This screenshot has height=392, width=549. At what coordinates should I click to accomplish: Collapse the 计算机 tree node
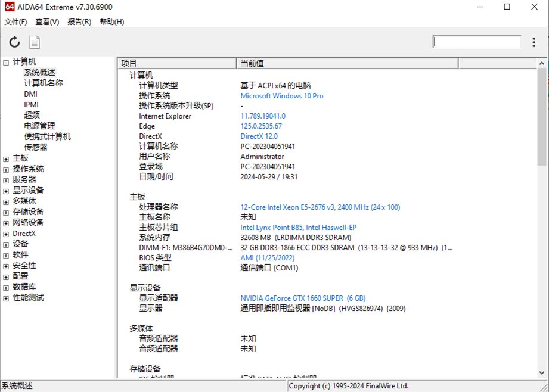(x=6, y=62)
